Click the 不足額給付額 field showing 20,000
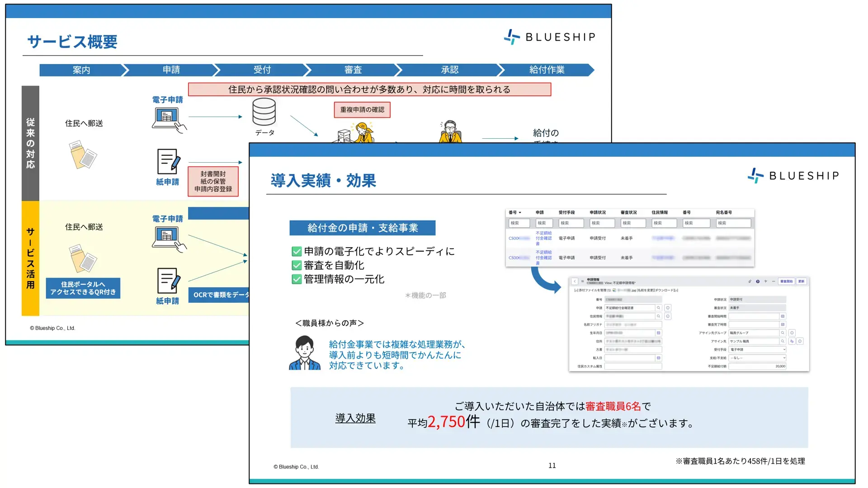Image resolution: width=868 pixels, height=488 pixels. 757,366
